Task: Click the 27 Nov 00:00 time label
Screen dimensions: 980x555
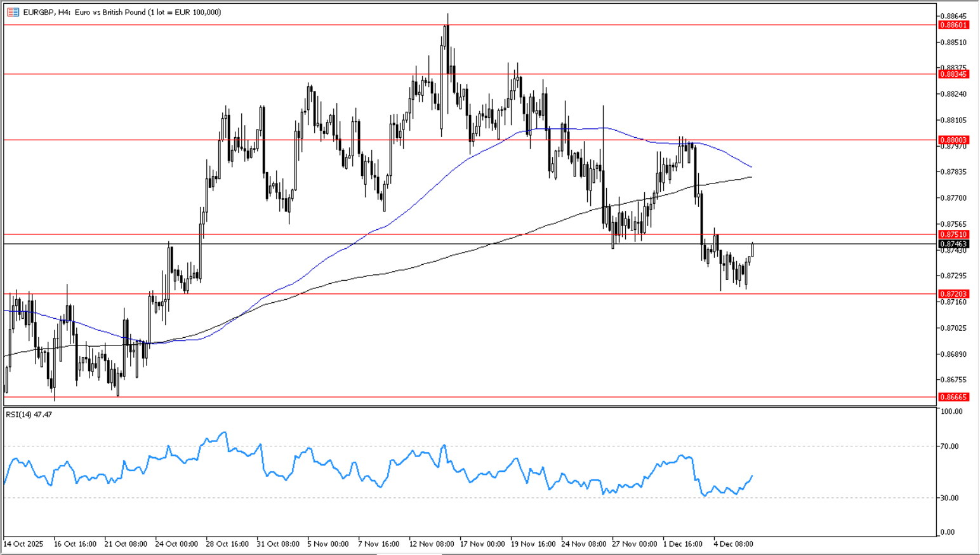Action: (x=635, y=544)
